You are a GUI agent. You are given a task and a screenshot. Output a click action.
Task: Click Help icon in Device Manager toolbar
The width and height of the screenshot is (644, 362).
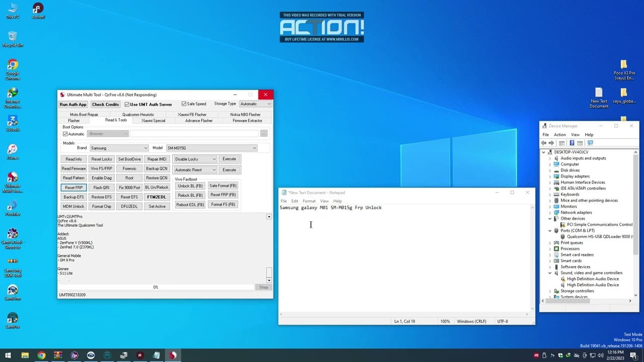pyautogui.click(x=572, y=143)
